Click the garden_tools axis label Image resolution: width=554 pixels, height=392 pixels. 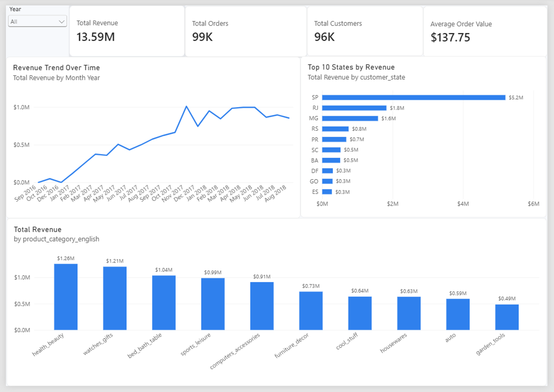click(x=491, y=344)
